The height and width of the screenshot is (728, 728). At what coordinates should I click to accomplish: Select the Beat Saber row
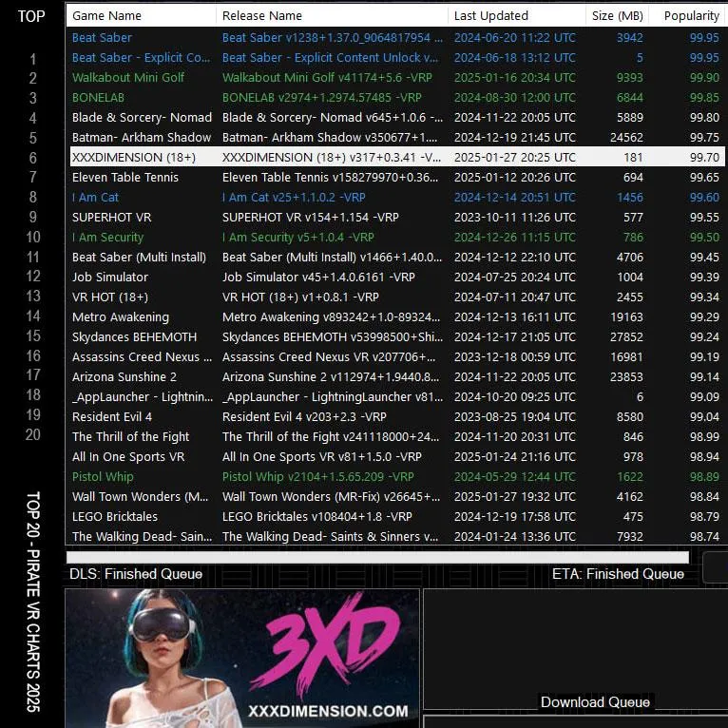click(x=103, y=38)
